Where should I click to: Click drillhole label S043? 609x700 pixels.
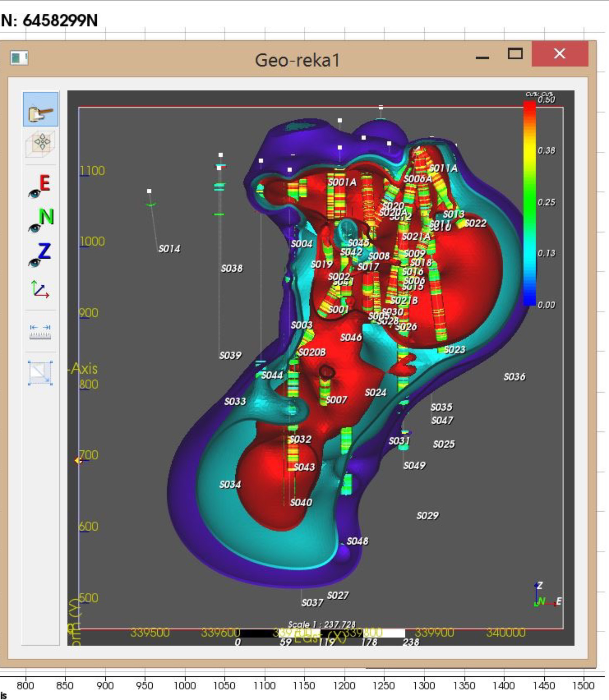coord(304,467)
